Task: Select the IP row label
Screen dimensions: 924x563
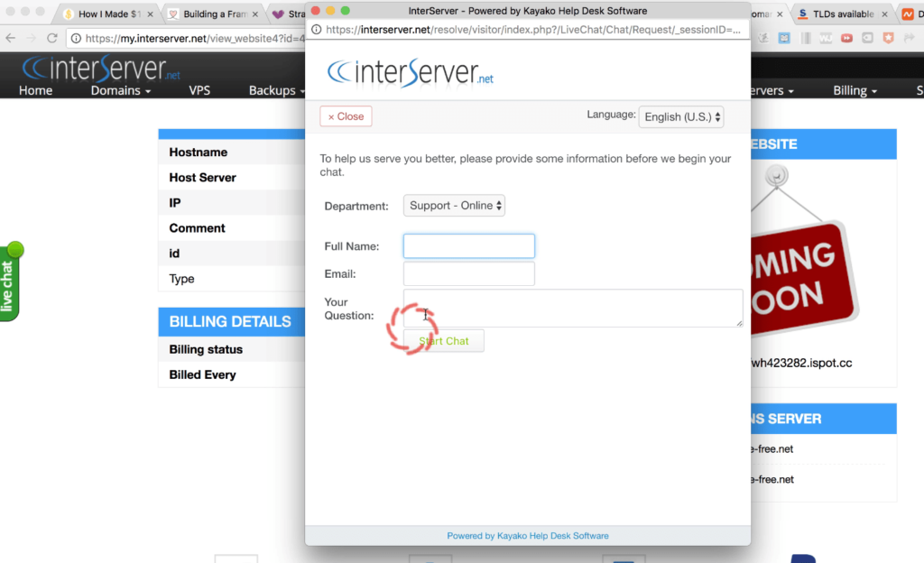Action: (174, 203)
